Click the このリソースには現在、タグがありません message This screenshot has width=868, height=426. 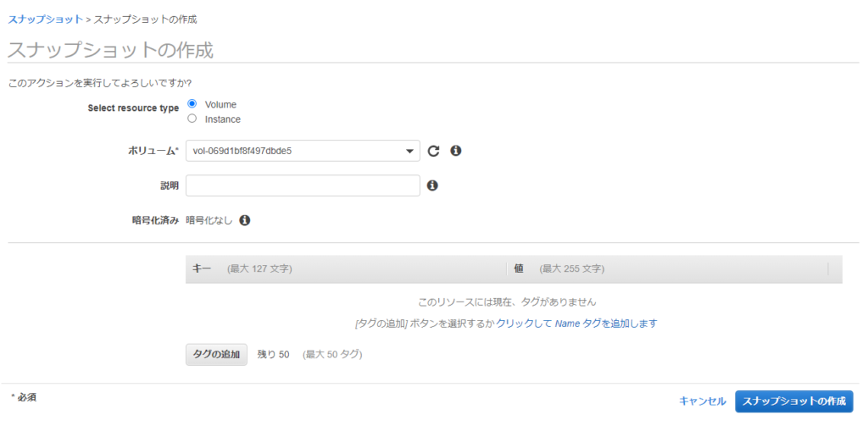click(x=507, y=302)
